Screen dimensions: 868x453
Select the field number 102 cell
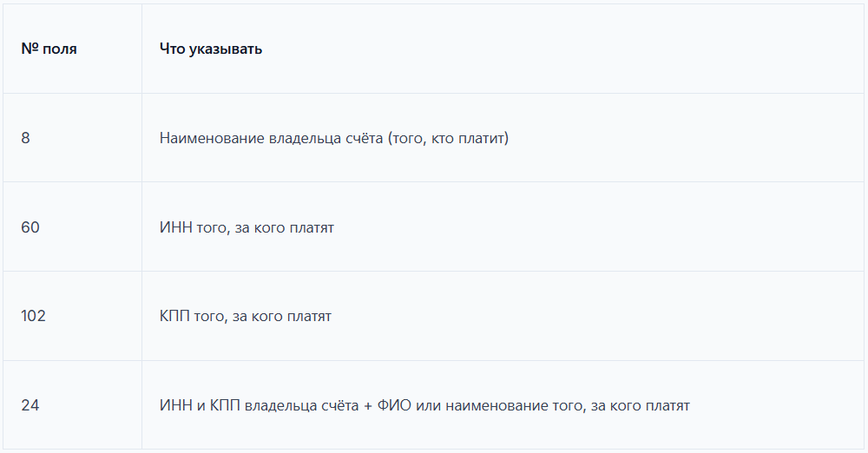point(33,316)
